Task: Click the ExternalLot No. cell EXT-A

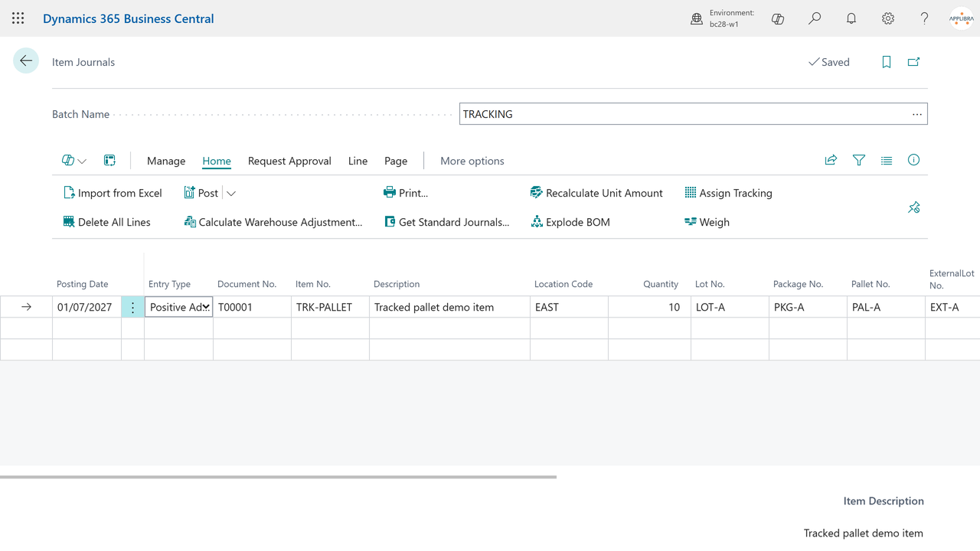Action: tap(952, 307)
